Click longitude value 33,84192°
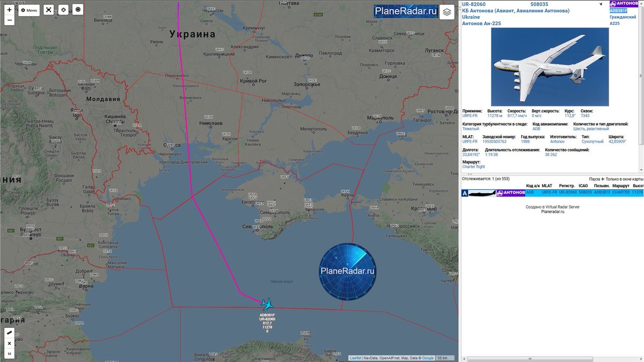 tap(472, 154)
